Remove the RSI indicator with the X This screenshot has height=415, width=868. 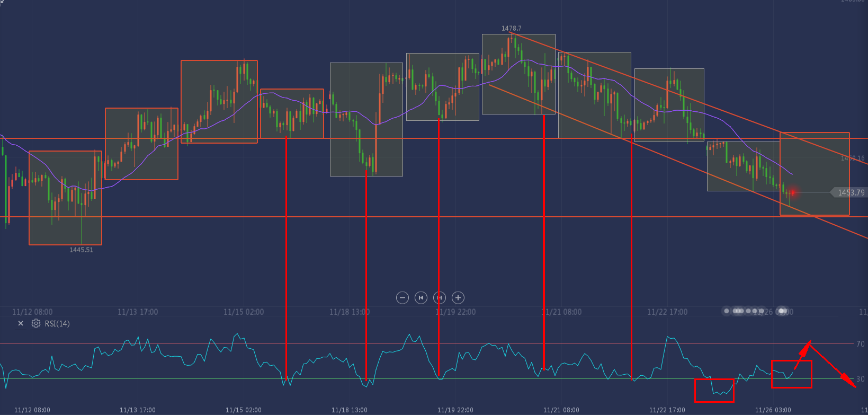click(x=21, y=323)
